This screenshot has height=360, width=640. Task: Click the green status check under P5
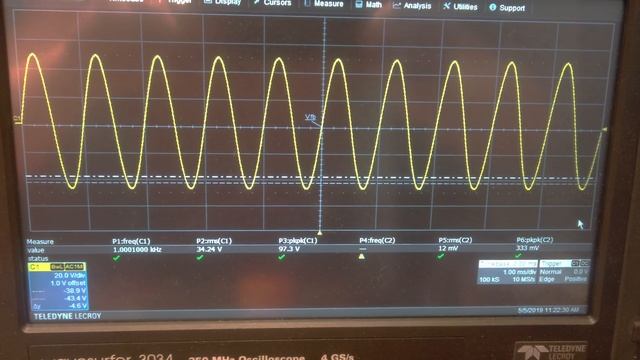441,256
